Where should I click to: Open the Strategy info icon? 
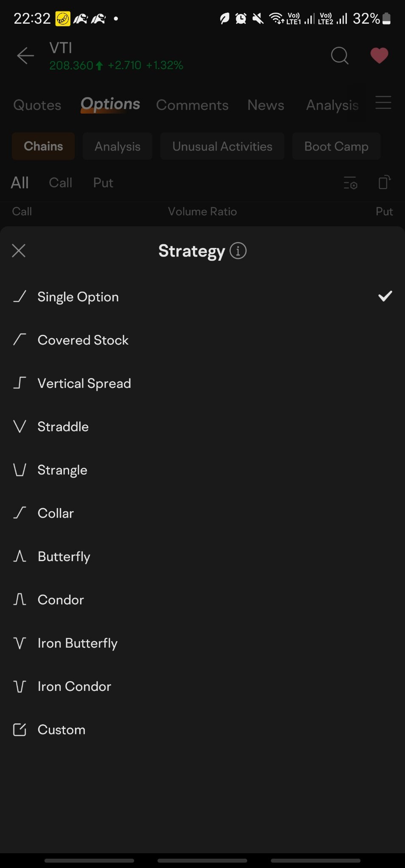[238, 250]
